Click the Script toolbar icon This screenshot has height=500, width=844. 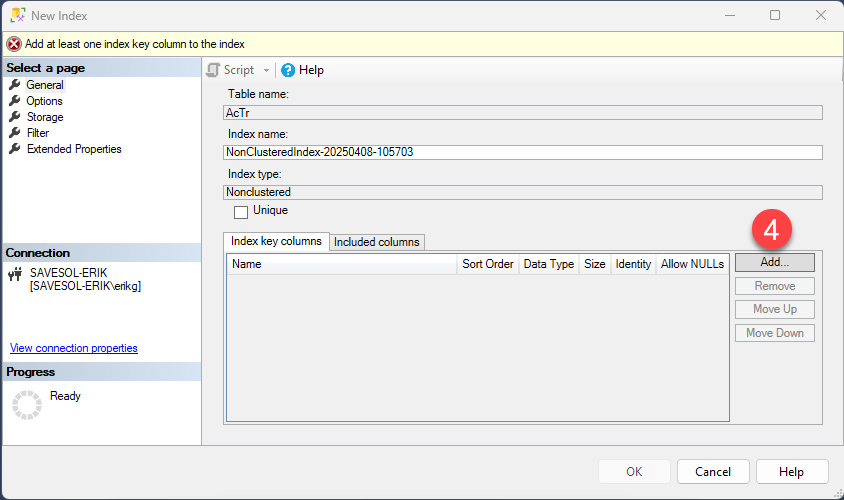click(x=213, y=70)
